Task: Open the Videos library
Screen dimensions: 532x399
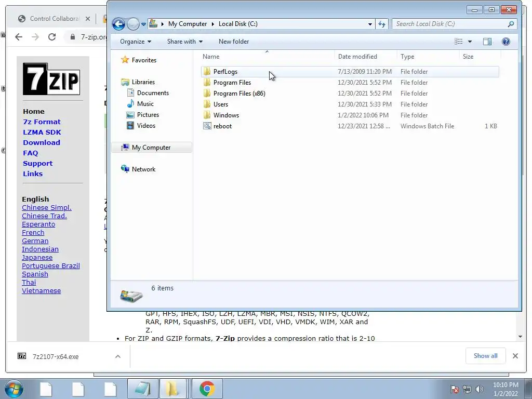Action: pyautogui.click(x=146, y=126)
